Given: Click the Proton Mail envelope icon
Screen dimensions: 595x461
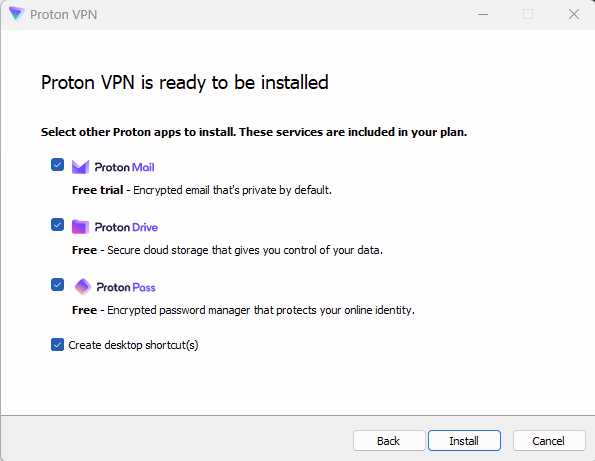Looking at the screenshot, I should coord(80,167).
